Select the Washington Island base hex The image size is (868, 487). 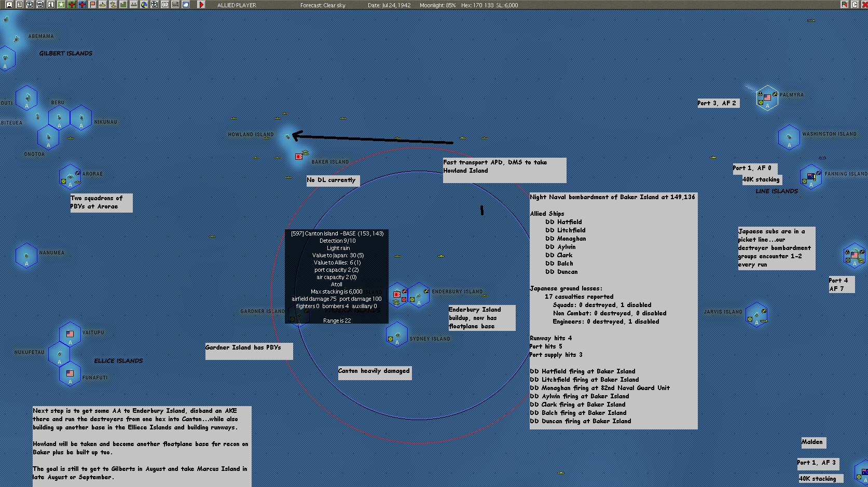click(x=789, y=137)
